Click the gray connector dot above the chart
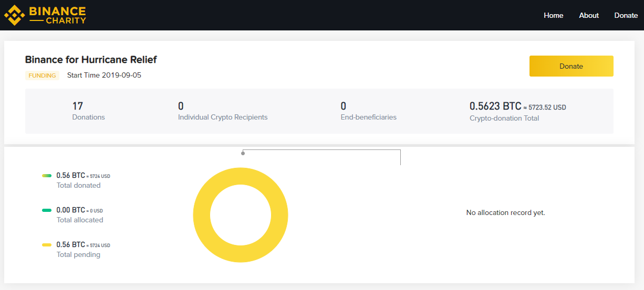The image size is (644, 290). pos(243,153)
